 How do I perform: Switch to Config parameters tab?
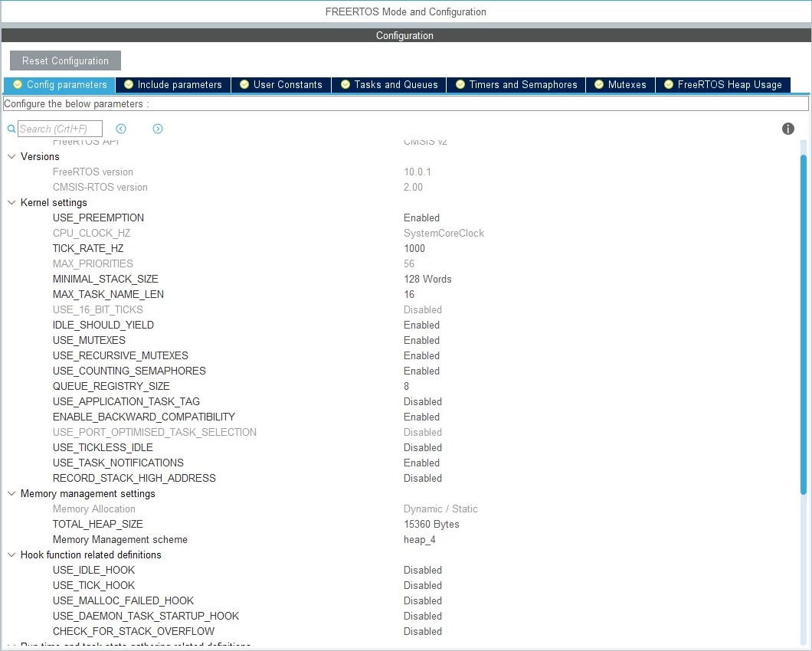60,84
